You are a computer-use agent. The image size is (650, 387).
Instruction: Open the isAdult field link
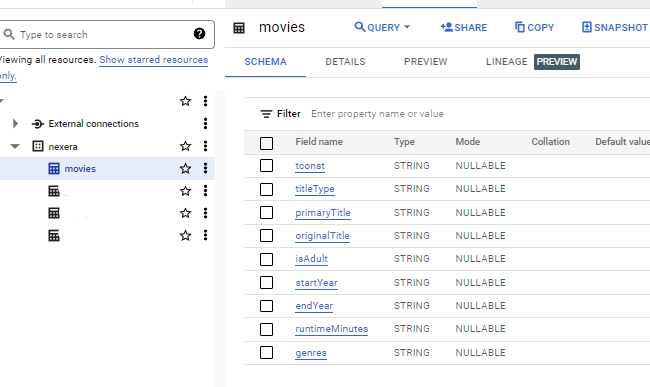pyautogui.click(x=311, y=259)
